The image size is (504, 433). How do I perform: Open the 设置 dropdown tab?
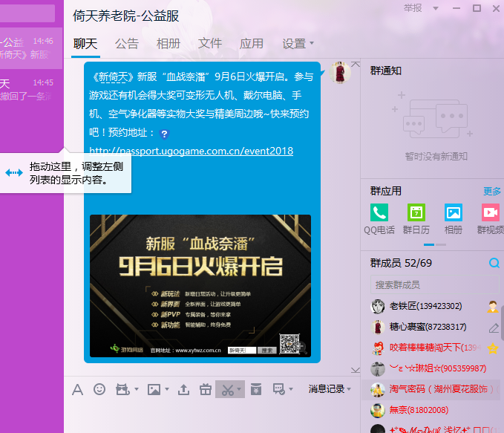tap(298, 44)
